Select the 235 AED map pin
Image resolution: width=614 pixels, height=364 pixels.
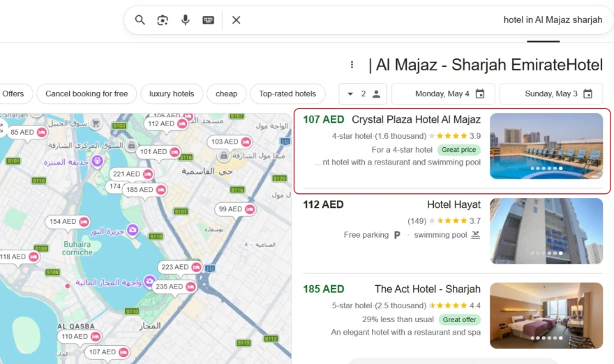(174, 287)
